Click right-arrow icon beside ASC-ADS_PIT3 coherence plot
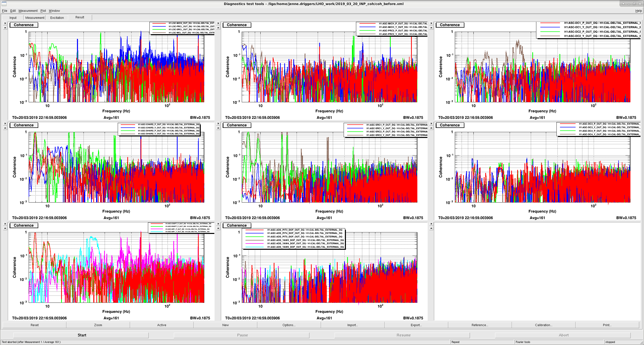The height and width of the screenshot is (345, 644). click(x=218, y=224)
